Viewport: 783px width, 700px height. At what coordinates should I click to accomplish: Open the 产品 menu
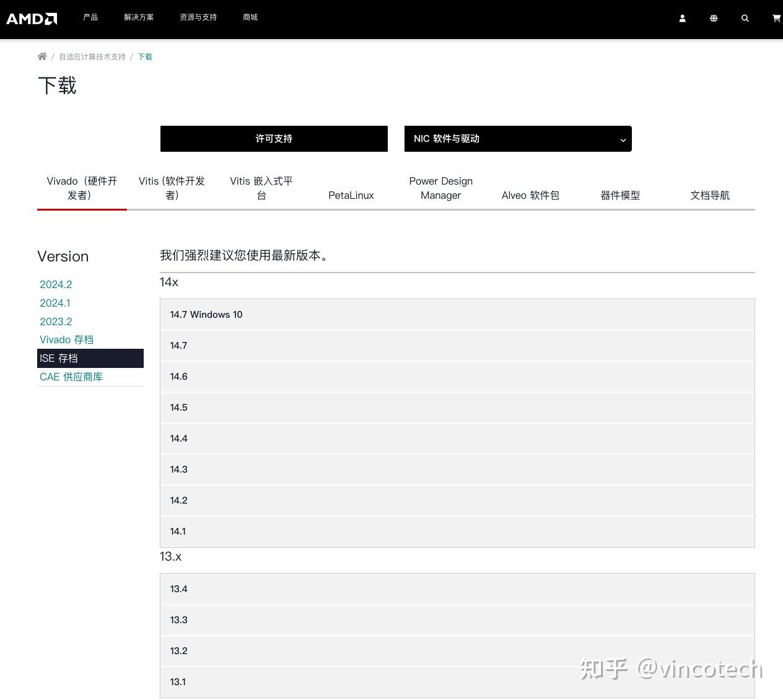tap(90, 17)
